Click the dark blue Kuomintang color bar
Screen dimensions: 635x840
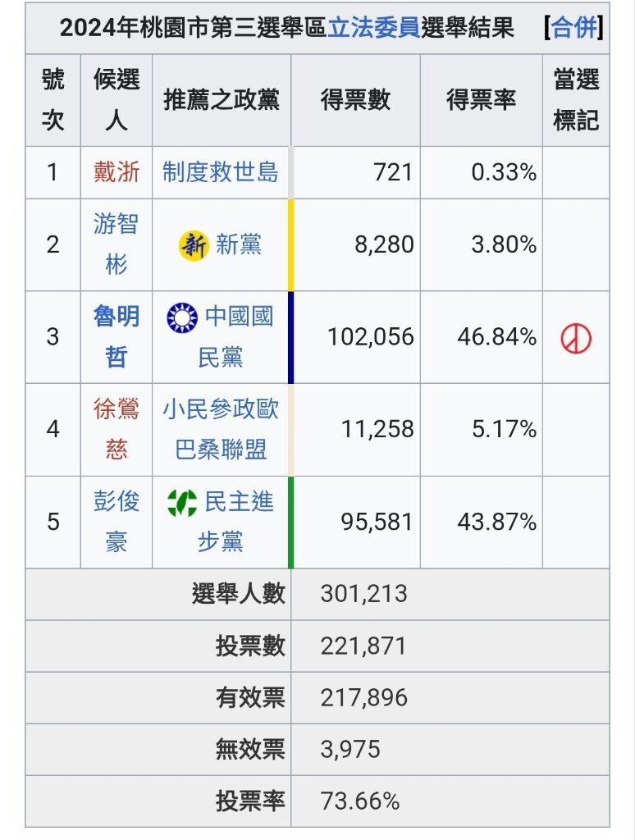pyautogui.click(x=291, y=337)
